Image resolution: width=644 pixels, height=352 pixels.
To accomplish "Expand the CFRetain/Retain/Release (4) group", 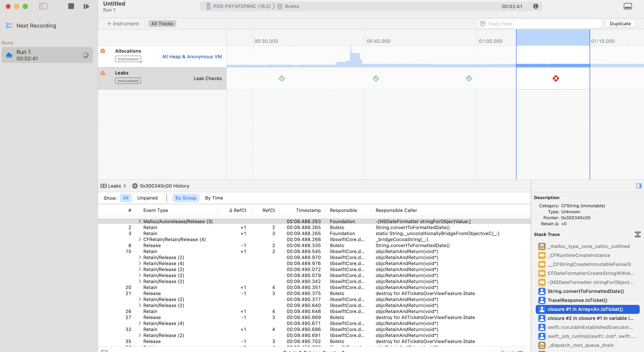I will click(140, 239).
